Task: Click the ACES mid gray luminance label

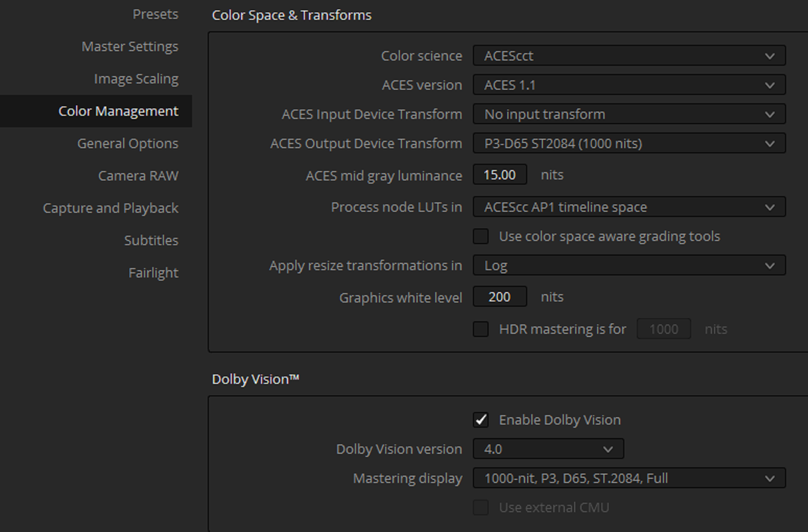Action: (x=383, y=176)
